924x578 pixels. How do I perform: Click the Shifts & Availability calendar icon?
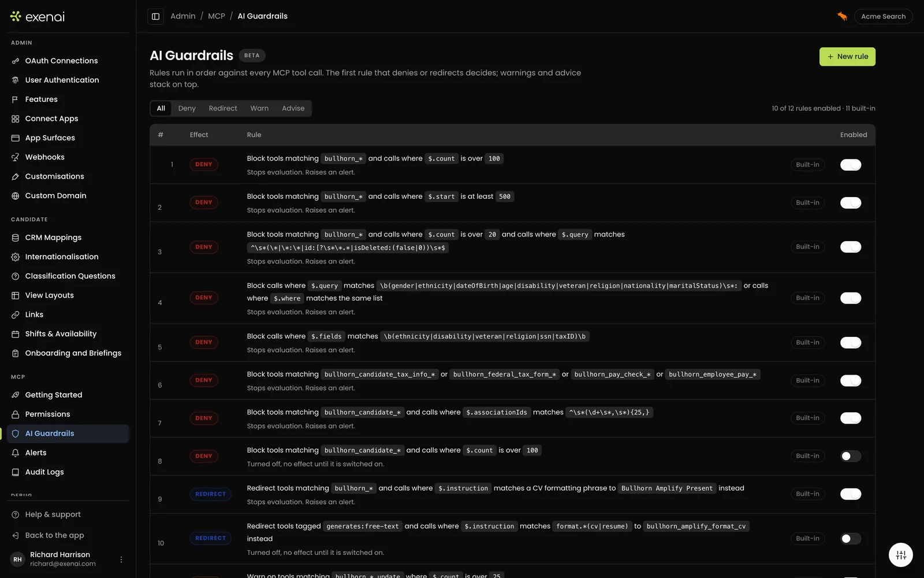click(16, 334)
